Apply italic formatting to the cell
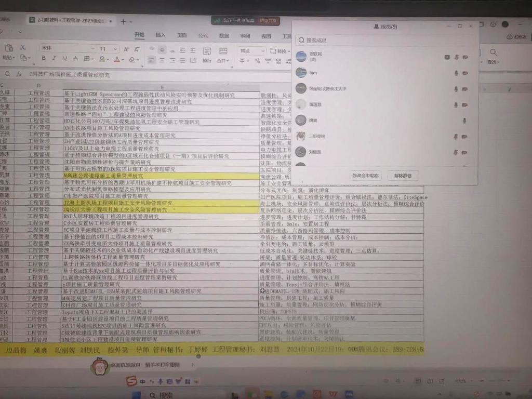 pyautogui.click(x=54, y=58)
